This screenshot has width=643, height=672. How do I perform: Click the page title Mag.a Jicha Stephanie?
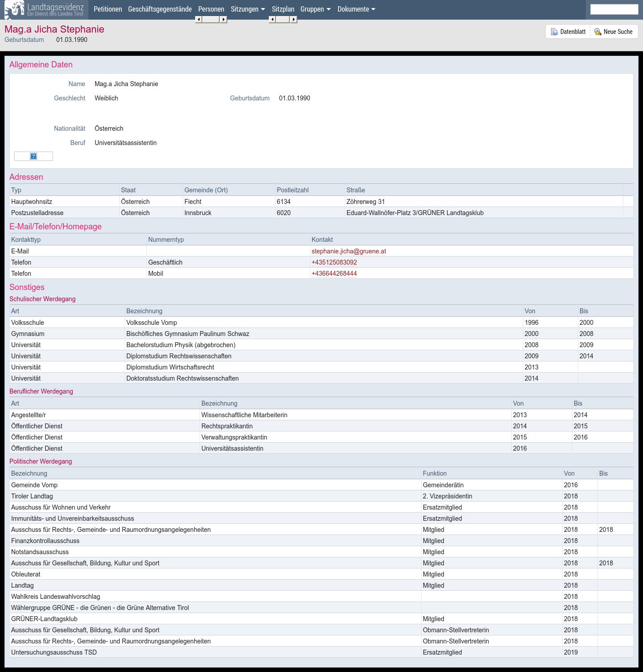(54, 29)
